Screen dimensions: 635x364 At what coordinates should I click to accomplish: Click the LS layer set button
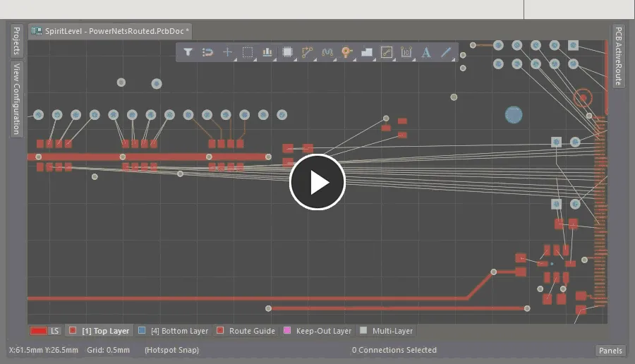pos(54,331)
